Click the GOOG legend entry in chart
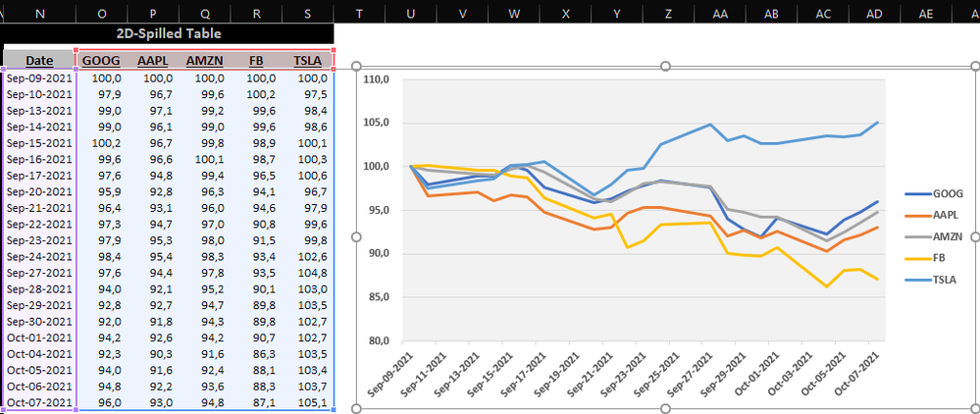 coord(934,194)
